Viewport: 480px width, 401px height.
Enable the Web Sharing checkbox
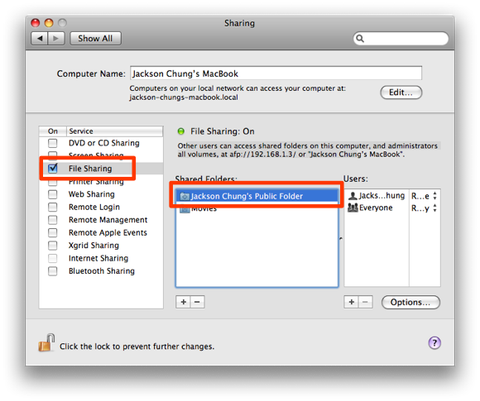pyautogui.click(x=53, y=194)
